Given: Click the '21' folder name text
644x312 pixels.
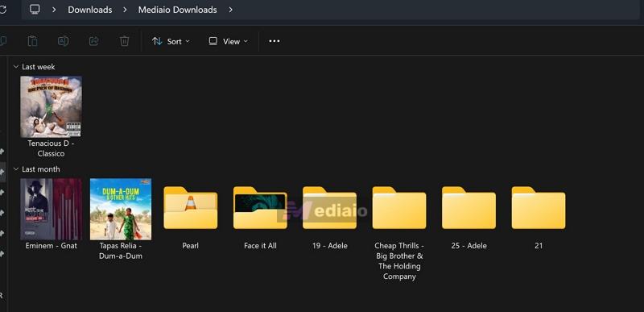Looking at the screenshot, I should pos(539,246).
